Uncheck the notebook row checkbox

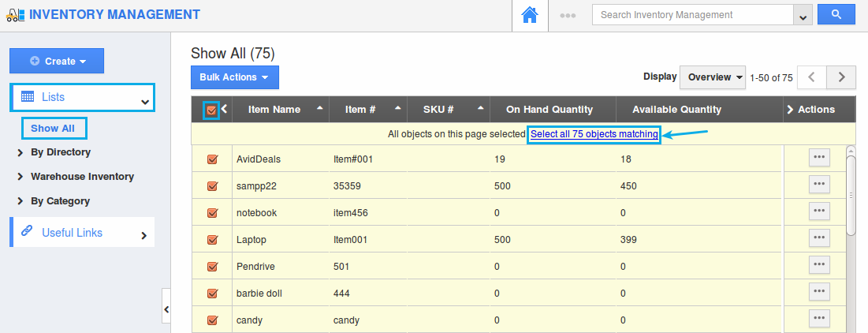(x=211, y=213)
